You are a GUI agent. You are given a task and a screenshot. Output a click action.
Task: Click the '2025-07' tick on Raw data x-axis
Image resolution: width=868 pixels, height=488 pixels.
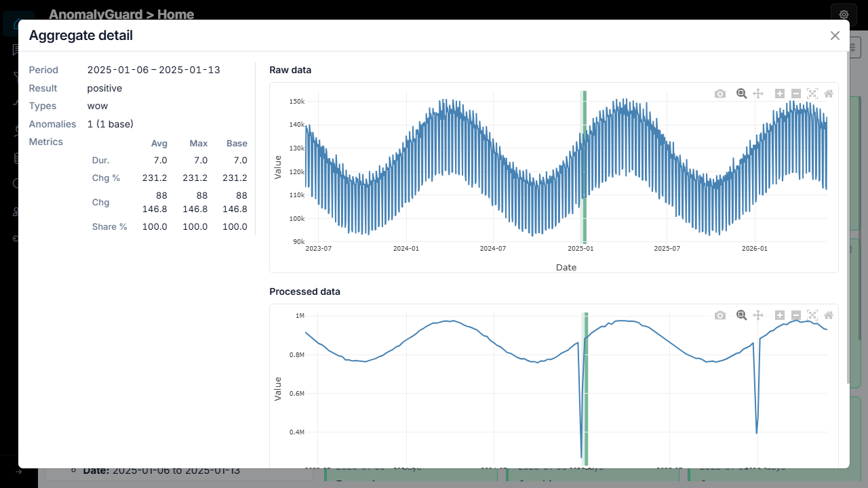pyautogui.click(x=667, y=249)
